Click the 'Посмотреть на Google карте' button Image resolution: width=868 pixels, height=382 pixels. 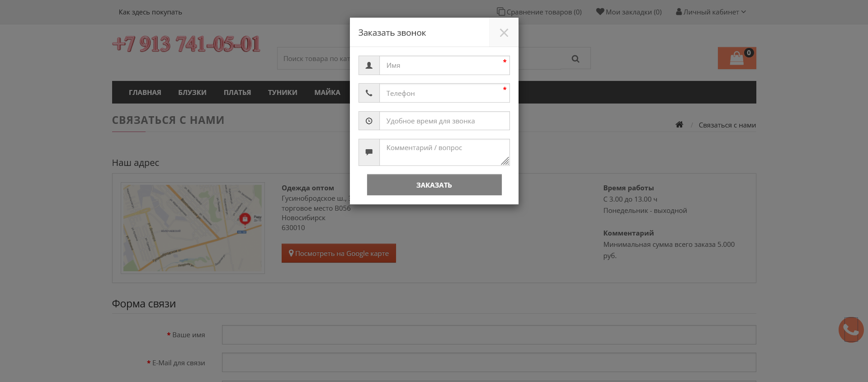tap(339, 253)
